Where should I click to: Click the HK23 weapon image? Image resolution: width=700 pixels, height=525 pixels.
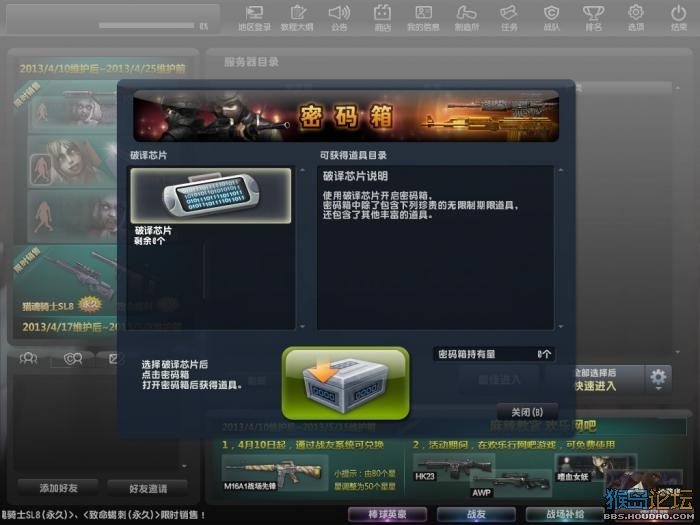(454, 467)
